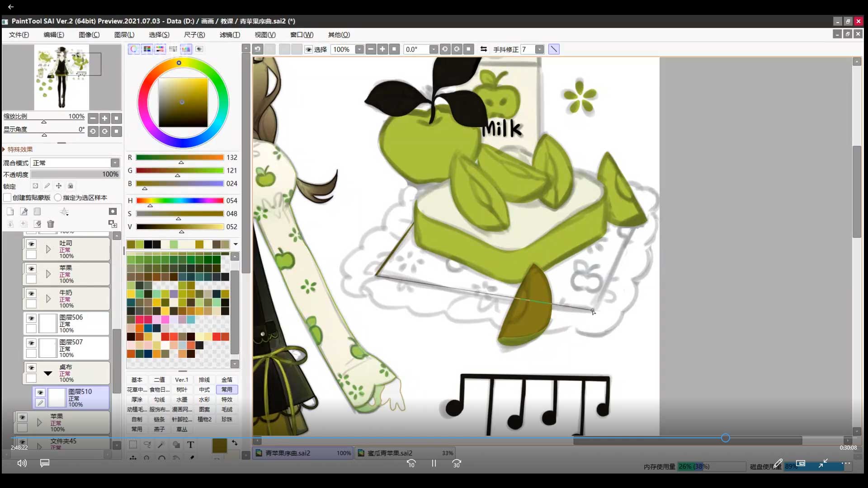Expand the 苹果 layer folder
868x488 pixels.
(x=48, y=274)
